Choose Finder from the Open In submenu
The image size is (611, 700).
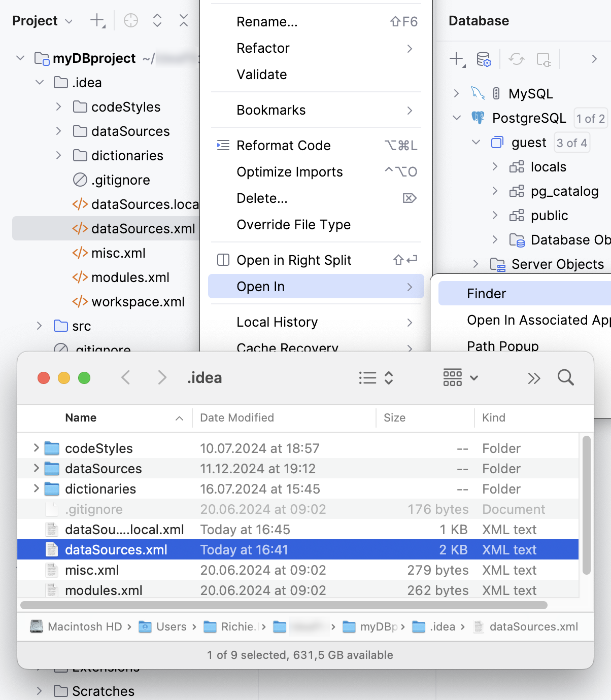point(486,293)
